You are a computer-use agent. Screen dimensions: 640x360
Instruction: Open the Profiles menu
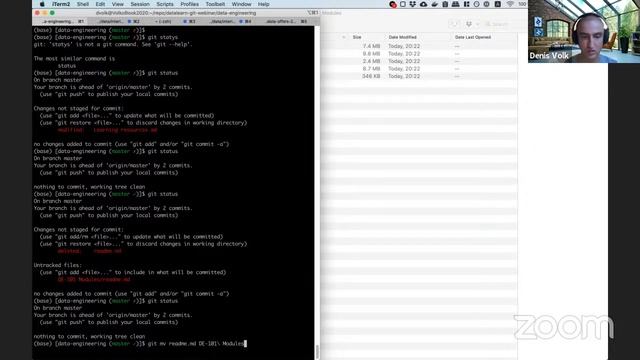click(189, 4)
